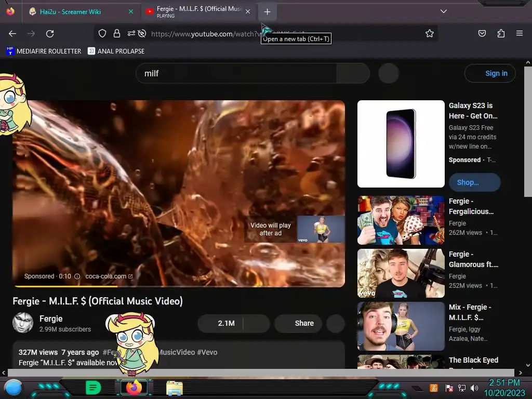The width and height of the screenshot is (532, 399).
Task: Click the yellow ad progress bar
Action: (x=65, y=286)
